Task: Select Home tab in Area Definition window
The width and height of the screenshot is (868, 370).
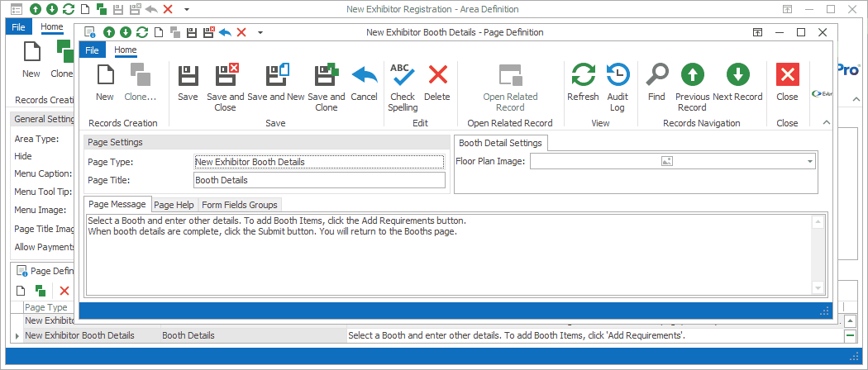Action: (x=52, y=26)
